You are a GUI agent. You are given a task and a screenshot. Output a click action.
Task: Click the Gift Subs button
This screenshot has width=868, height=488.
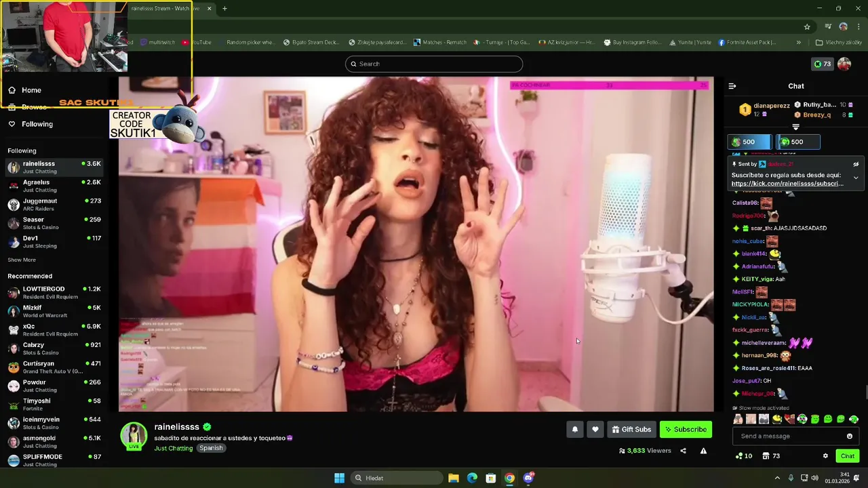point(631,429)
